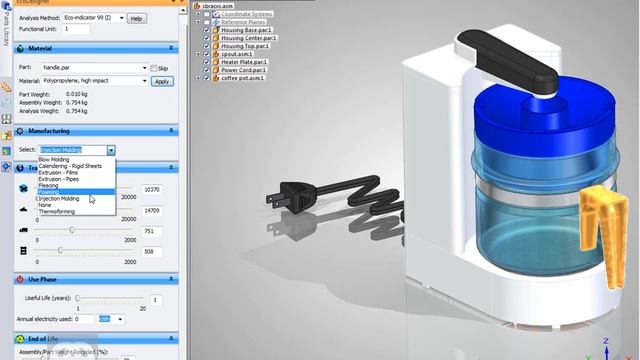Open the globe EcoDesigner sidebar tab icon
The image size is (640, 360).
pos(6,167)
